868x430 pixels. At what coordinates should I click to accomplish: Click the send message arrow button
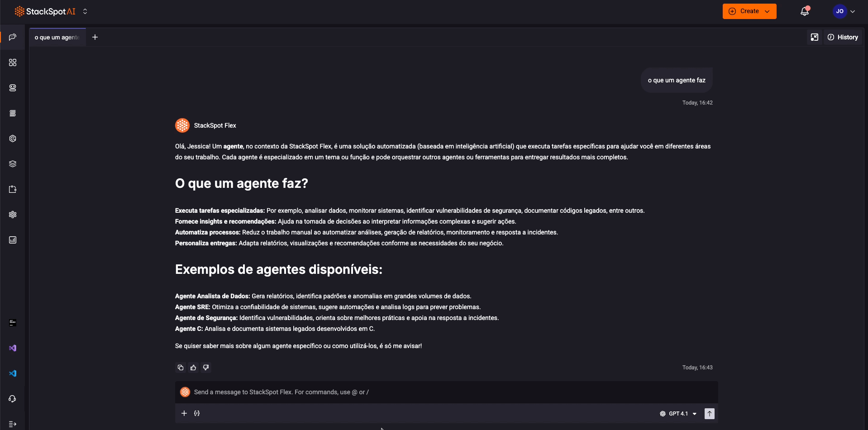[x=709, y=413]
